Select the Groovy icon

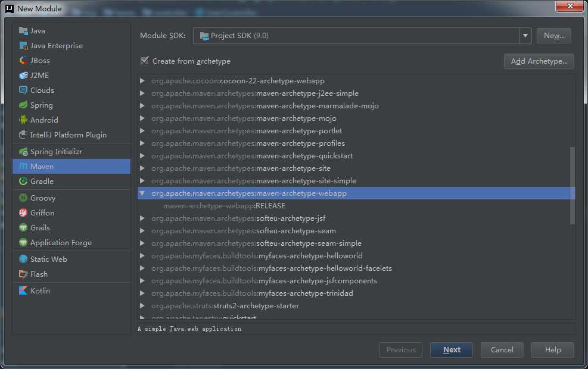(x=23, y=198)
